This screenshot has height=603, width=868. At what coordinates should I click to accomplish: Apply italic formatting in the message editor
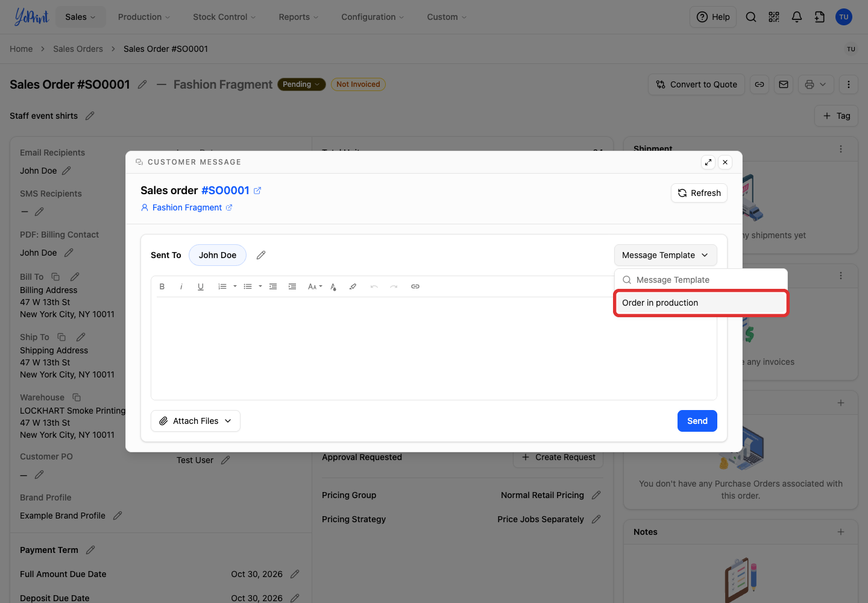(181, 286)
